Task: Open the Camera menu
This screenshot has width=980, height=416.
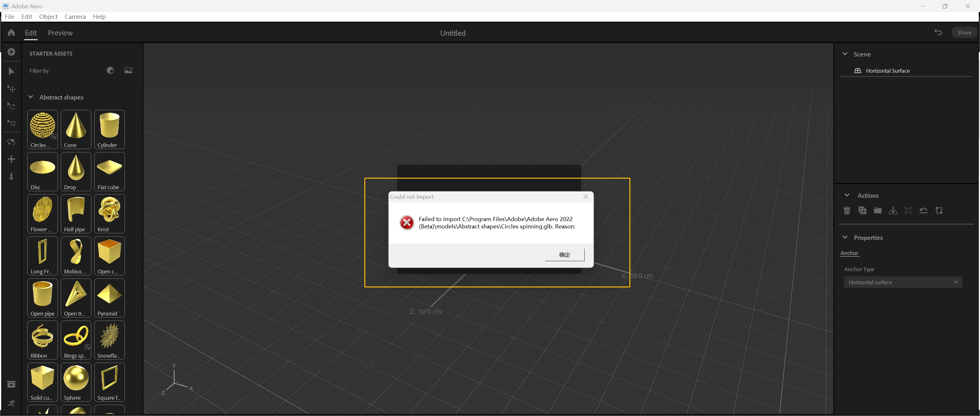Action: coord(75,17)
